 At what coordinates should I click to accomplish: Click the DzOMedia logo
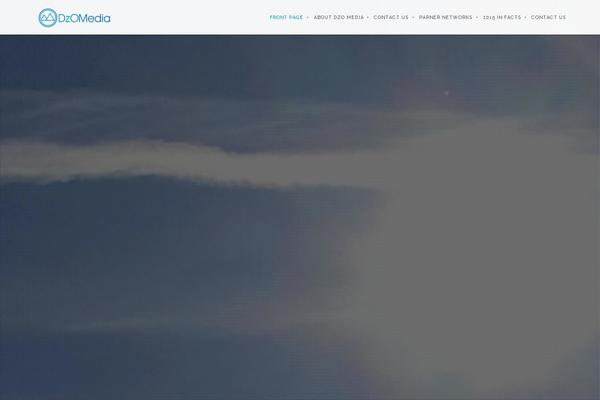pyautogui.click(x=74, y=18)
